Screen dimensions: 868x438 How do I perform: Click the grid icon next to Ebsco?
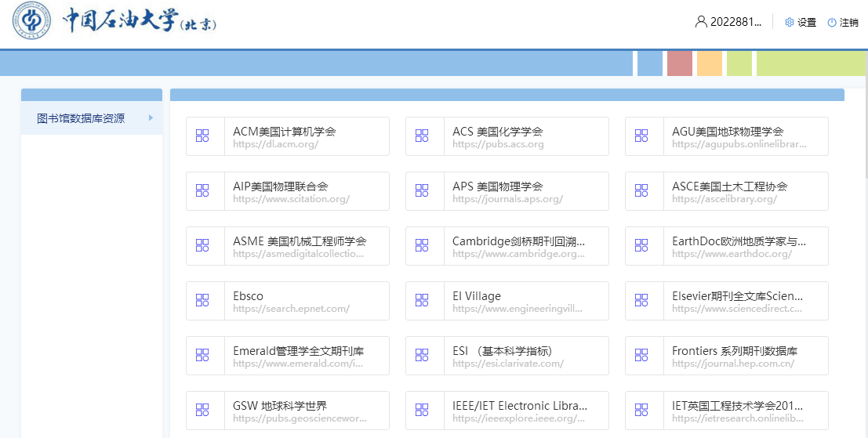[x=202, y=301]
